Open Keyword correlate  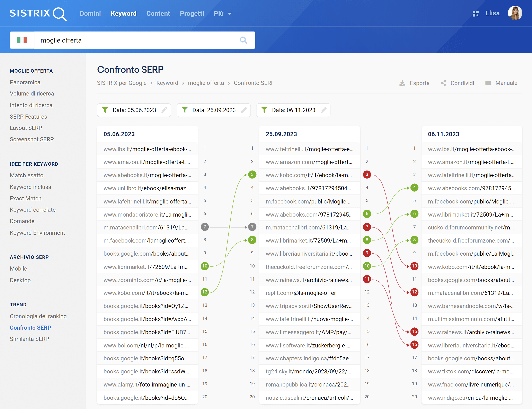tap(33, 210)
